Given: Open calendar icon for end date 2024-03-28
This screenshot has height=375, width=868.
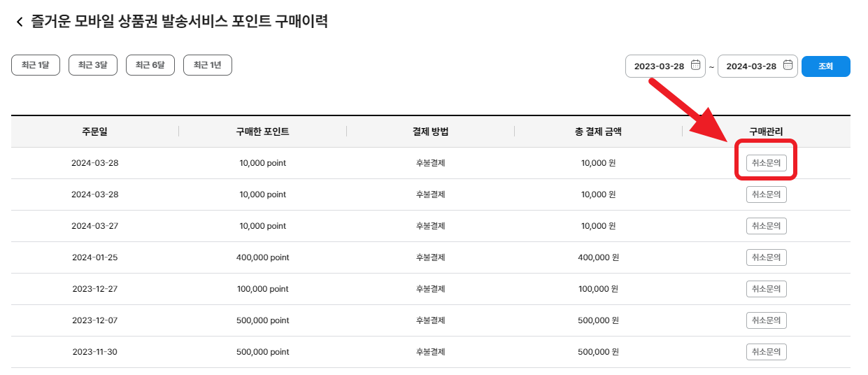Looking at the screenshot, I should tap(788, 66).
